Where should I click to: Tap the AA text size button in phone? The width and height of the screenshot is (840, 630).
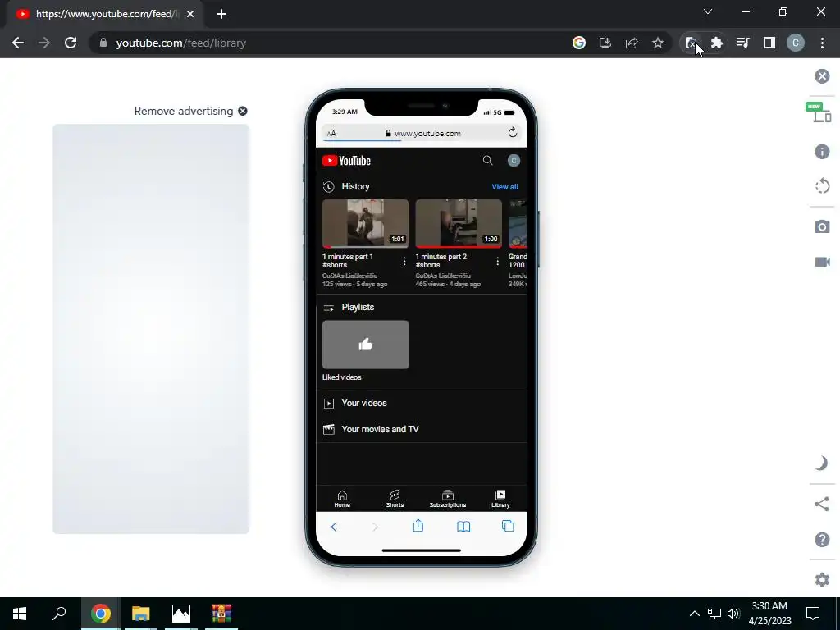click(331, 134)
